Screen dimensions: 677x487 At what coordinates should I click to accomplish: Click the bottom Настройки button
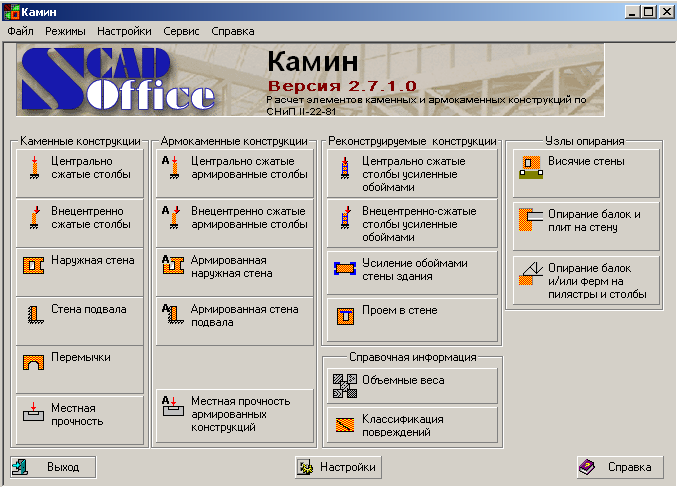pyautogui.click(x=338, y=467)
